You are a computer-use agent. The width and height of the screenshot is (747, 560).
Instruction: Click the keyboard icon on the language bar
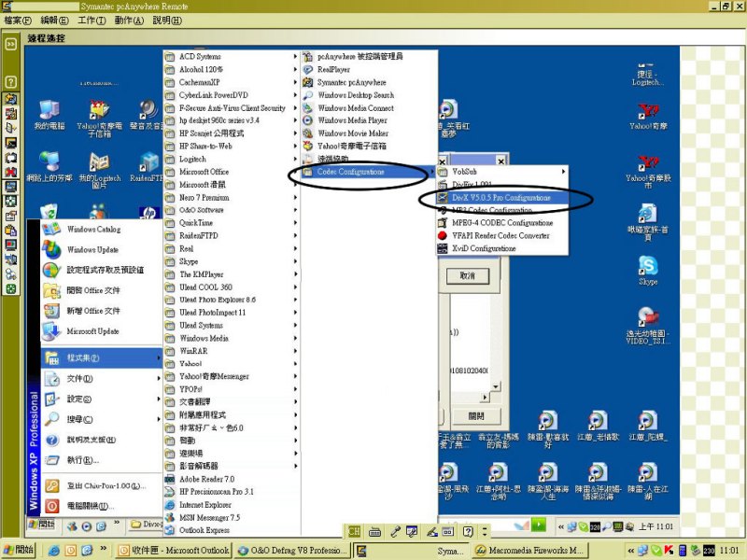(375, 531)
